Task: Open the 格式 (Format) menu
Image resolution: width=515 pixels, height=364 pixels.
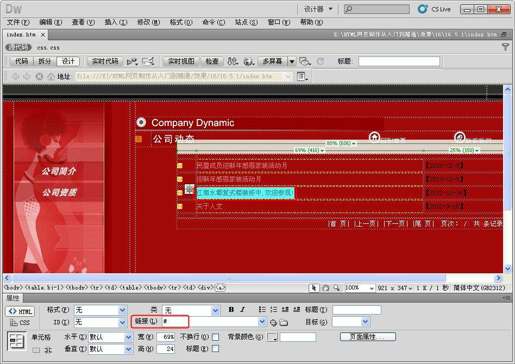Action: point(181,22)
